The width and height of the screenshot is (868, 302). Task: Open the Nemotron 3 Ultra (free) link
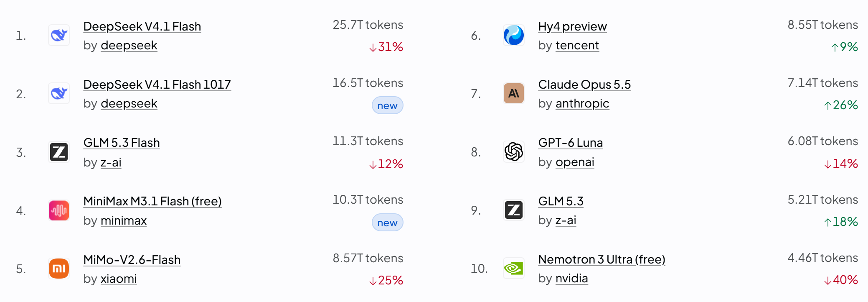point(602,259)
